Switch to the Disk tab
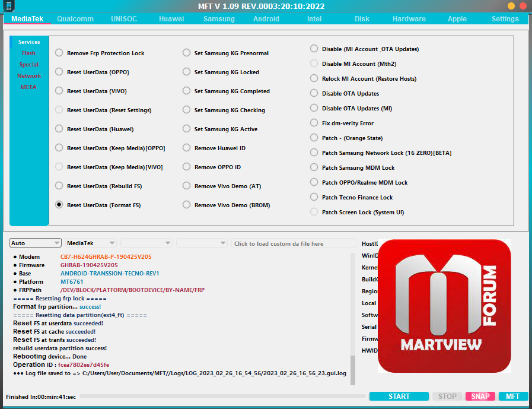 click(362, 19)
